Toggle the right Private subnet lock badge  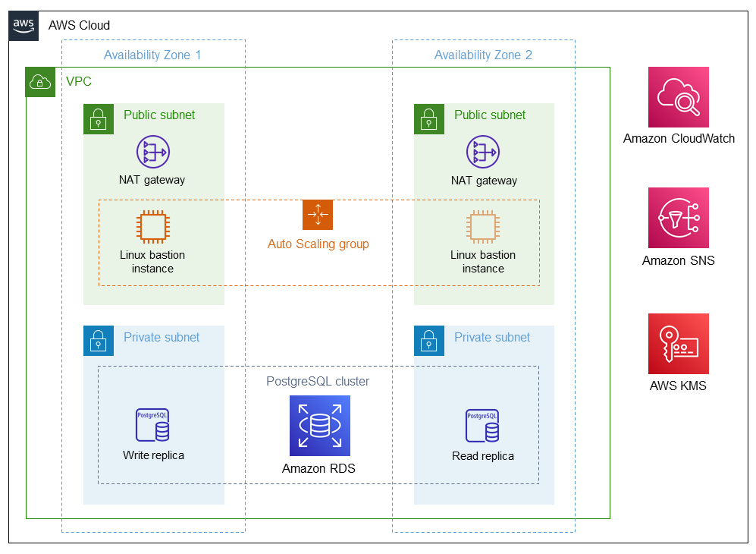tap(429, 341)
